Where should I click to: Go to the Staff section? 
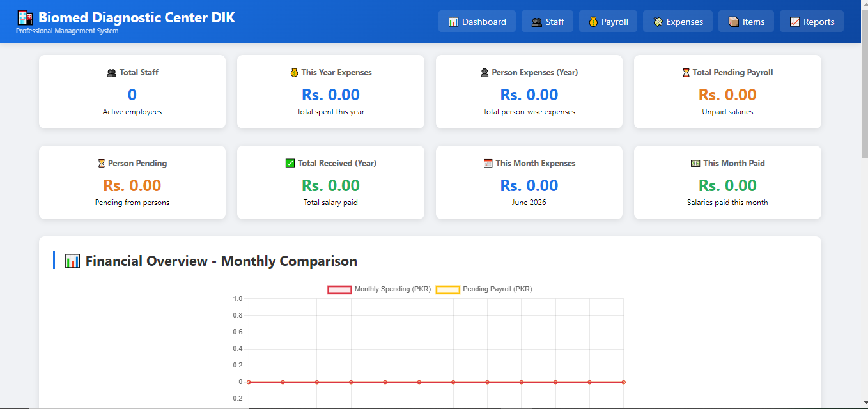click(548, 22)
